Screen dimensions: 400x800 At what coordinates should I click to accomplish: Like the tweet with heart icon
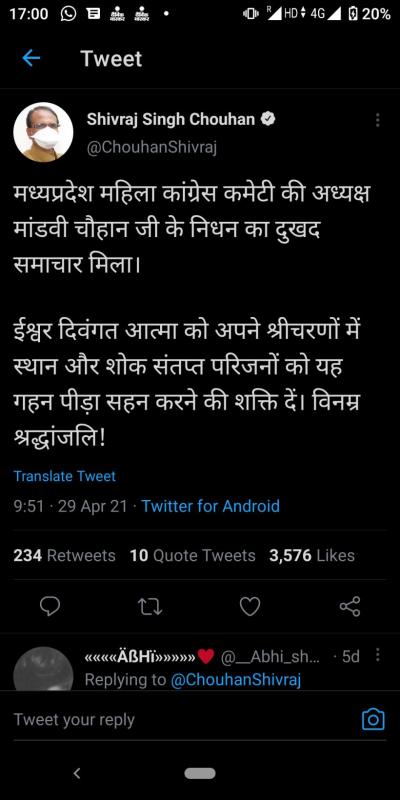pyautogui.click(x=250, y=606)
